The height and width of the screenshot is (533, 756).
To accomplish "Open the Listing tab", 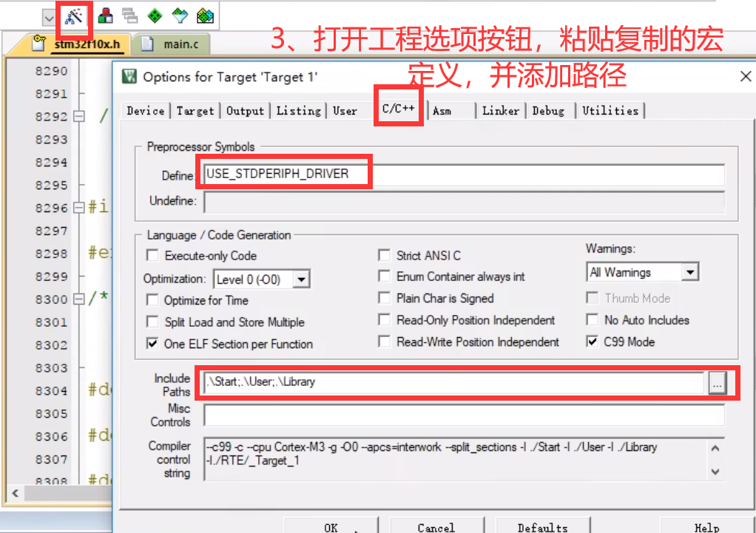I will [x=298, y=111].
